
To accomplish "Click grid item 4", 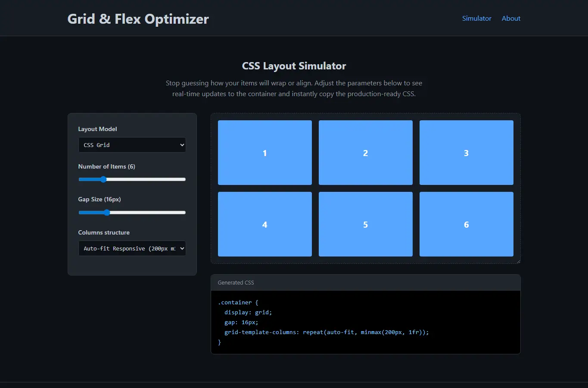I will click(265, 224).
